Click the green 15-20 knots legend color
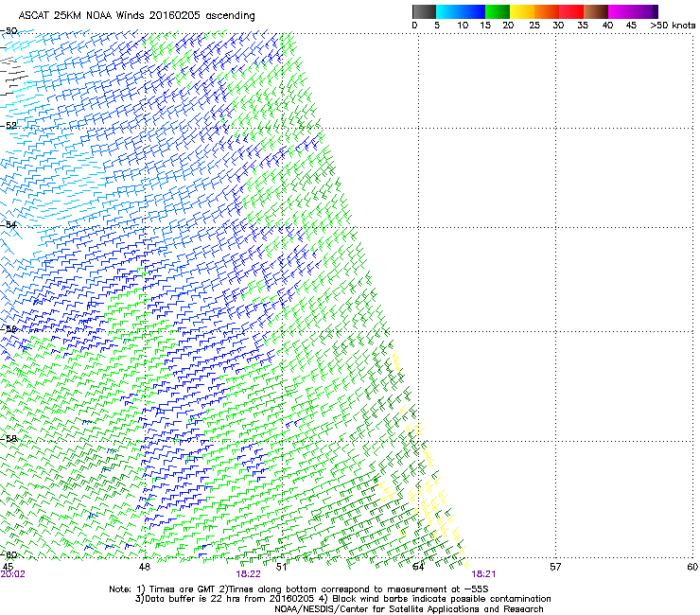The width and height of the screenshot is (700, 615). click(498, 11)
